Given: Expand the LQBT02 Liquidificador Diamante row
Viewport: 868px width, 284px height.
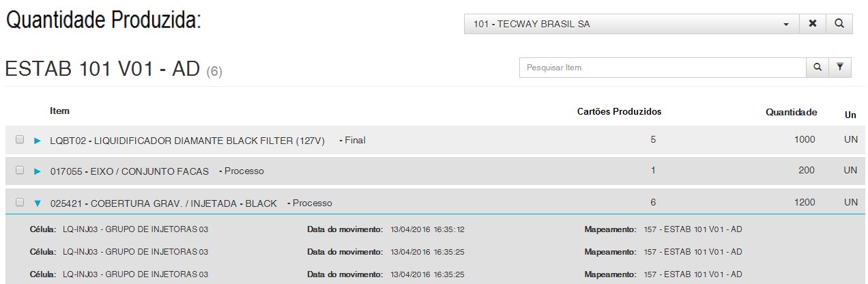Looking at the screenshot, I should click(38, 140).
